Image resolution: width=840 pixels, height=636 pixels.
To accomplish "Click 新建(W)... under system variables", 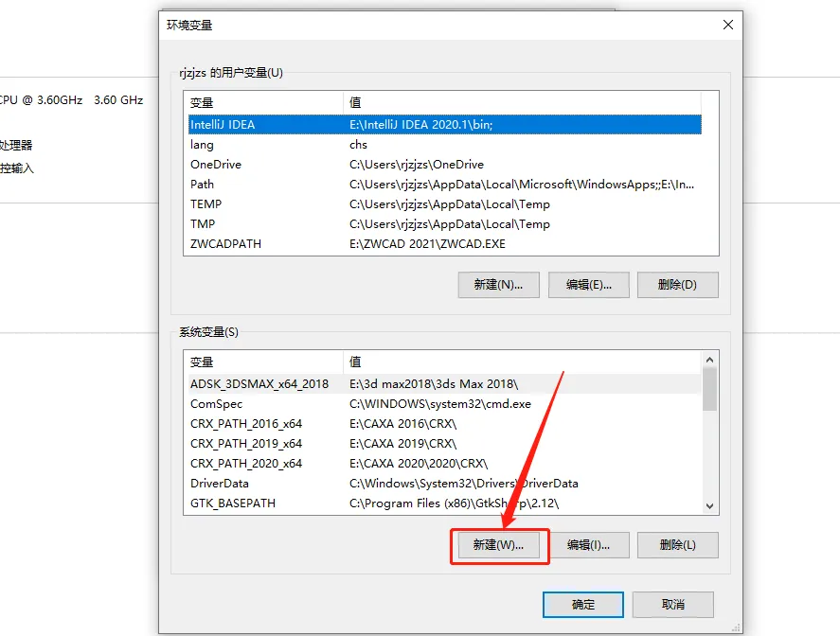I will (x=498, y=545).
